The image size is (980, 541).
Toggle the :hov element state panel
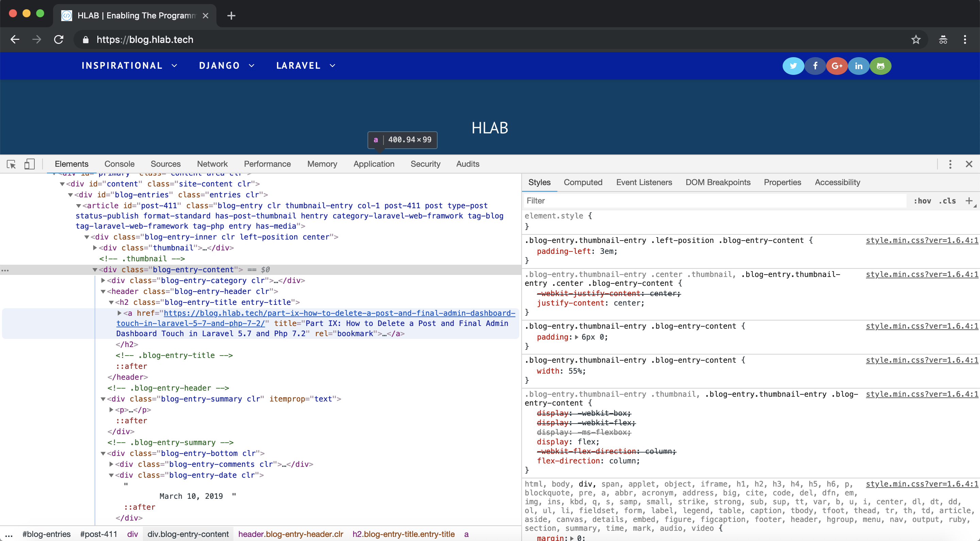(922, 200)
